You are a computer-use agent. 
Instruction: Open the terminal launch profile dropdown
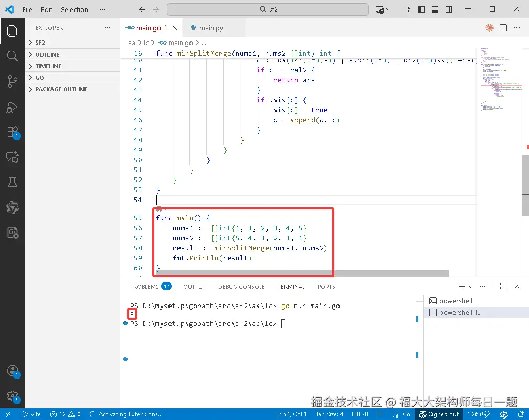click(x=471, y=286)
